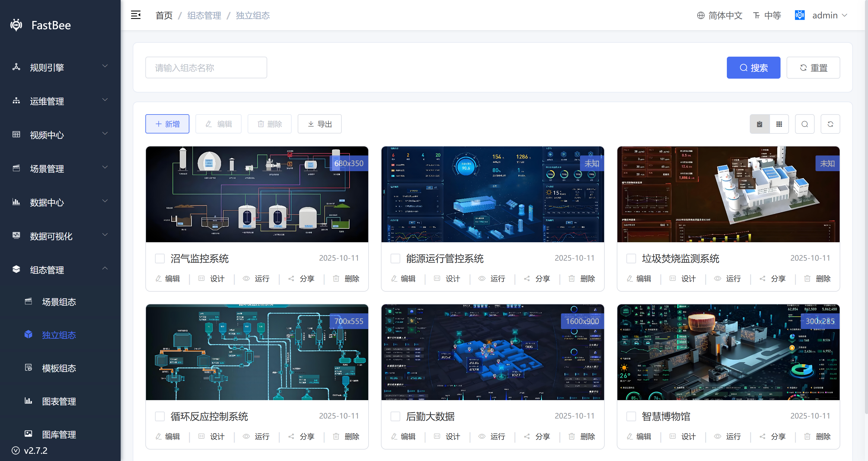Open 模板组态 in the sidebar

[59, 368]
